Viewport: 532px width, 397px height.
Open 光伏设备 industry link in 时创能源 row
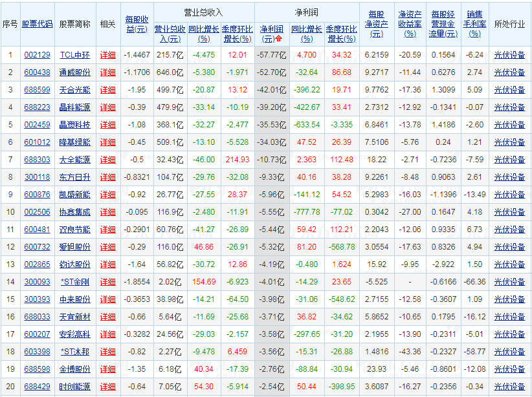pyautogui.click(x=509, y=387)
